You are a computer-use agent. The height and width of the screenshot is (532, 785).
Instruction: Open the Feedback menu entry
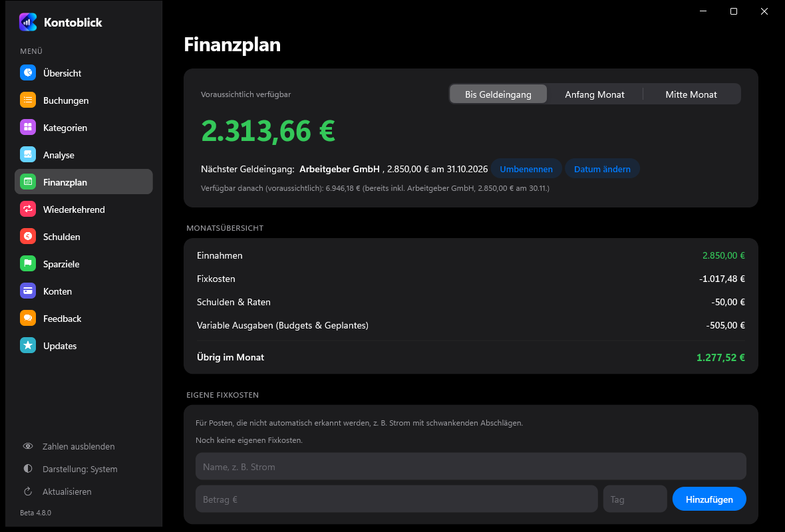click(84, 319)
